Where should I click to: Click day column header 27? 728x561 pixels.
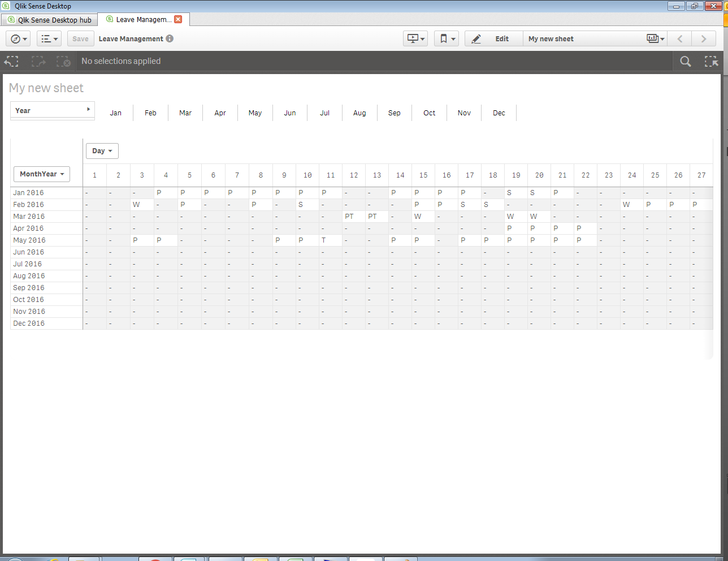(701, 175)
